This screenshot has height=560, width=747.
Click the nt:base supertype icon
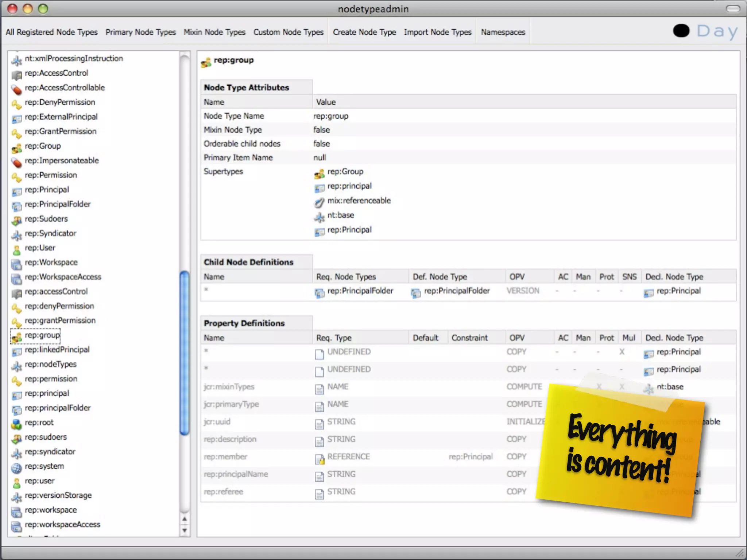coord(319,217)
